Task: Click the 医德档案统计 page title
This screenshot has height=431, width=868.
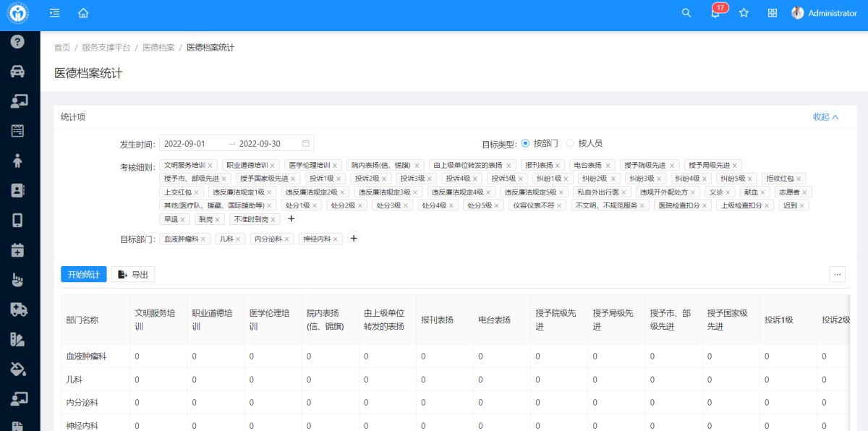Action: point(88,73)
